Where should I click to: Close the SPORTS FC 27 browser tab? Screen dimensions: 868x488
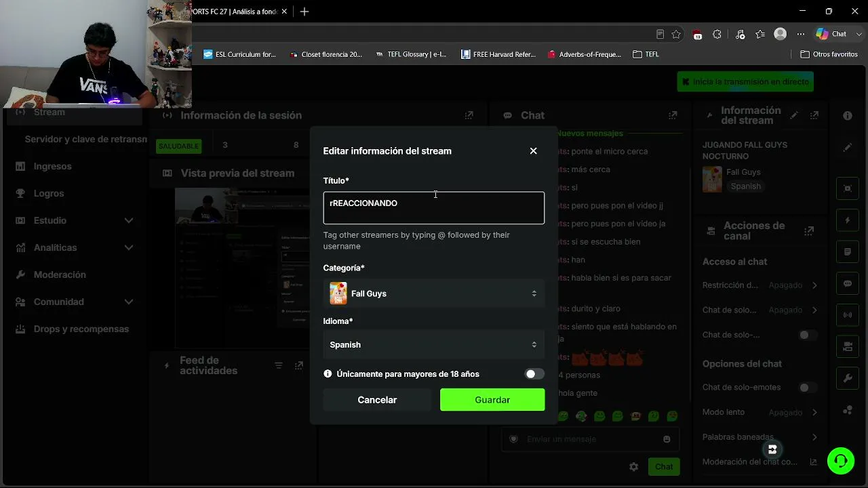[x=284, y=12]
